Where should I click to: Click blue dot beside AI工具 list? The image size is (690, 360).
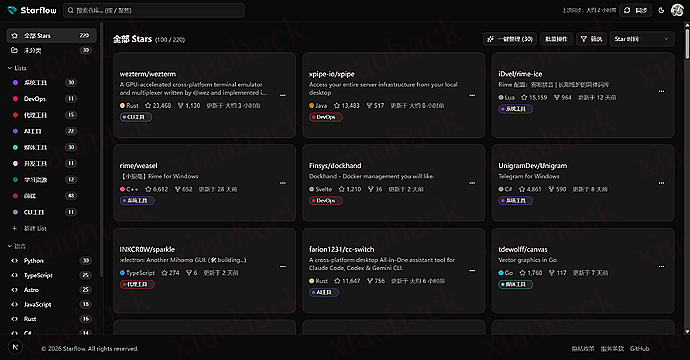click(x=15, y=131)
